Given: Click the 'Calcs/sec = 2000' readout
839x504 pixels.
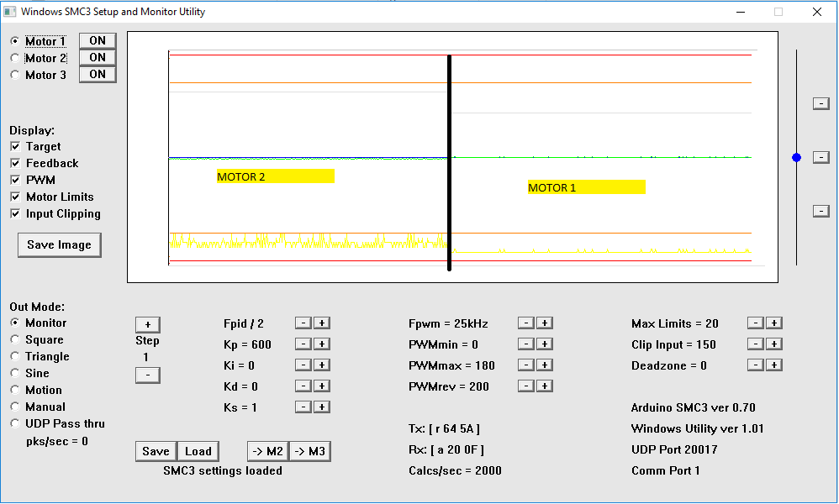Looking at the screenshot, I should [x=456, y=471].
